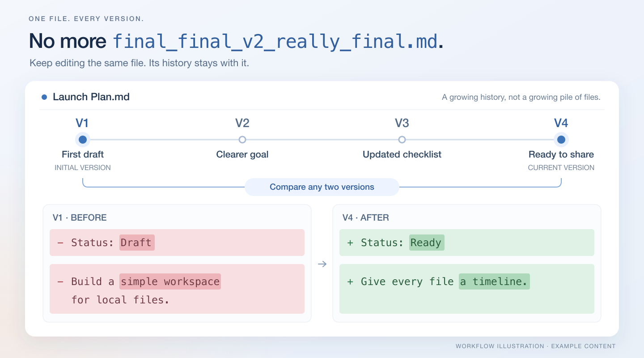Click the arrow between before and after panels
The height and width of the screenshot is (358, 644).
[x=322, y=264]
